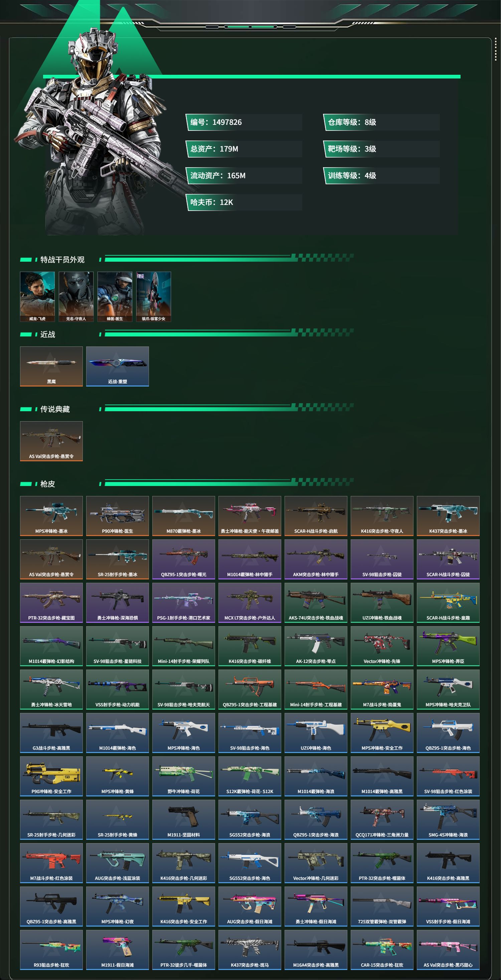This screenshot has width=501, height=980.
Task: Click the AS Val突击步枪-黑巧甜心 skin
Action: point(448,949)
